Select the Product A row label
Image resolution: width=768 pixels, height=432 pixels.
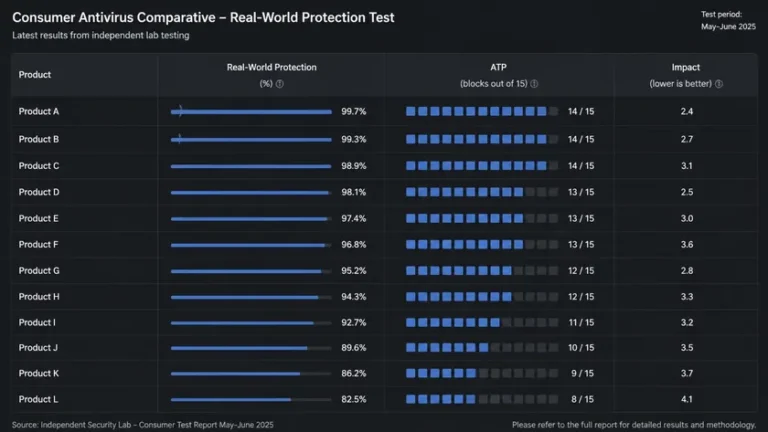click(39, 112)
